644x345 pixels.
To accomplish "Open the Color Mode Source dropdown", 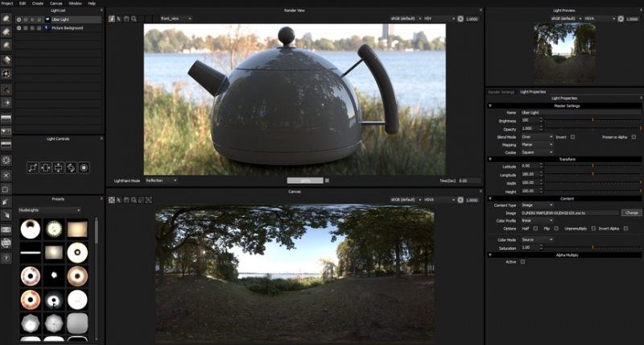I will (x=537, y=239).
